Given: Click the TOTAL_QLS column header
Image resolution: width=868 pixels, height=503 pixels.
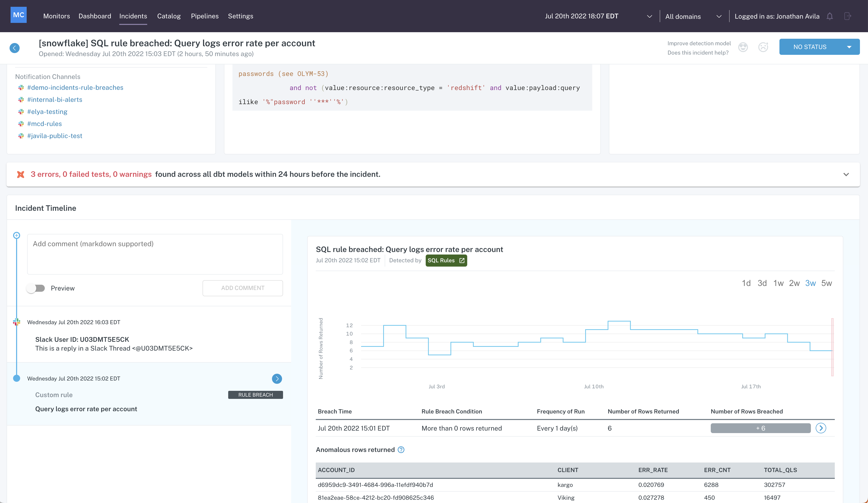Looking at the screenshot, I should [x=780, y=470].
